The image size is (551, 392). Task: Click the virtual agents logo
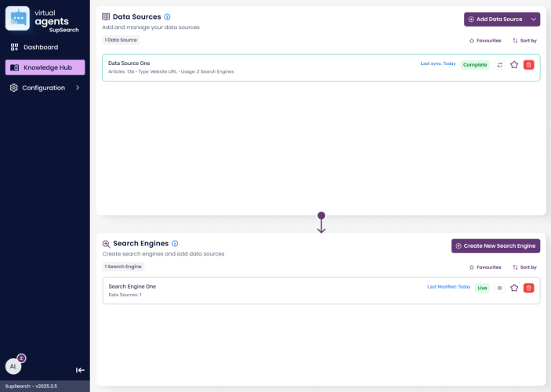pyautogui.click(x=17, y=18)
